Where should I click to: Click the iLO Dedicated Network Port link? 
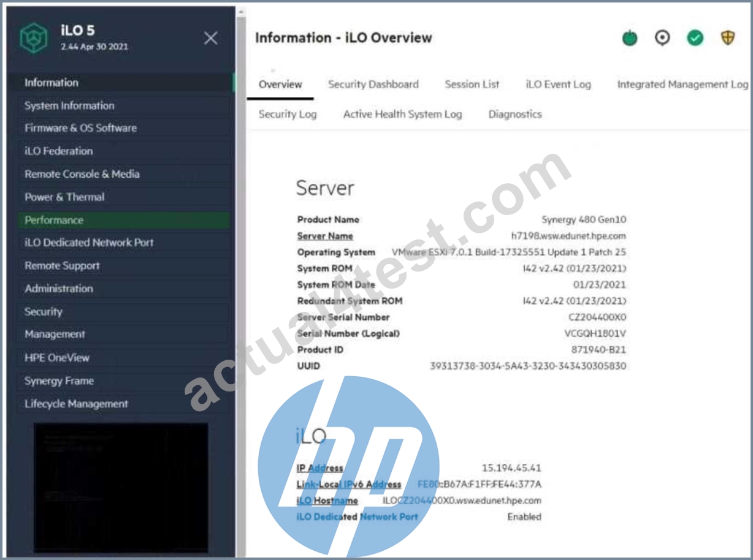click(x=357, y=517)
